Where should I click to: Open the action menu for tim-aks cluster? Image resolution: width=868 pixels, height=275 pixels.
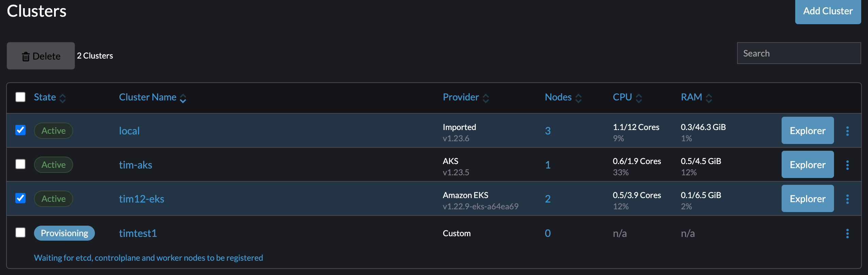[x=847, y=164]
